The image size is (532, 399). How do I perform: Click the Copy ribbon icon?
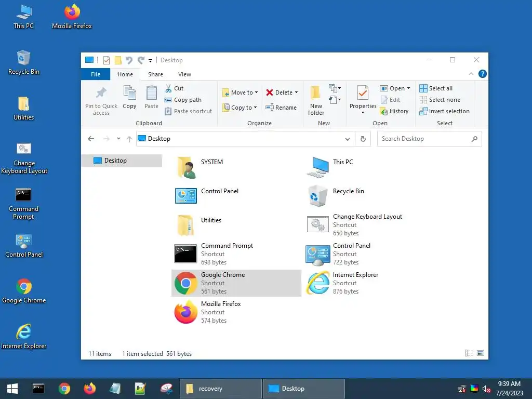[129, 94]
